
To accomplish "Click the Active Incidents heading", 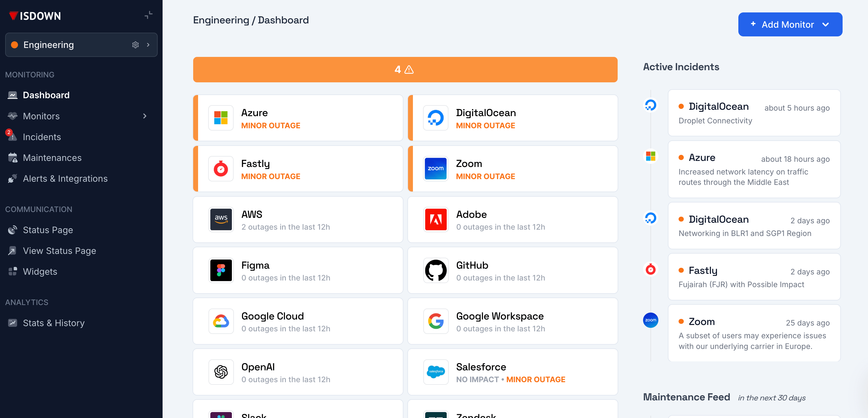I will (x=681, y=67).
